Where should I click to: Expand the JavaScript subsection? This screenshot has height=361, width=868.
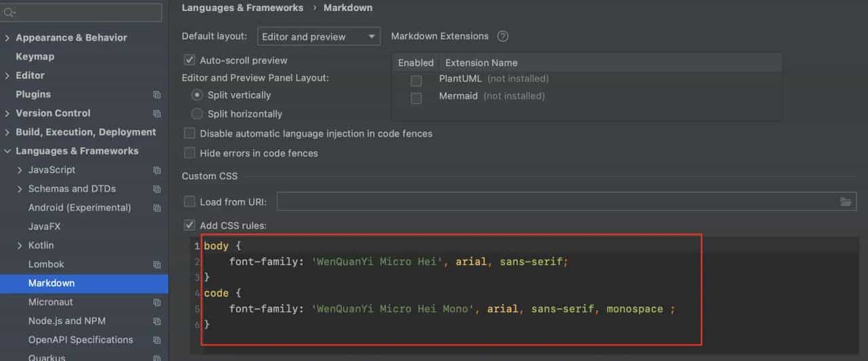pos(20,170)
